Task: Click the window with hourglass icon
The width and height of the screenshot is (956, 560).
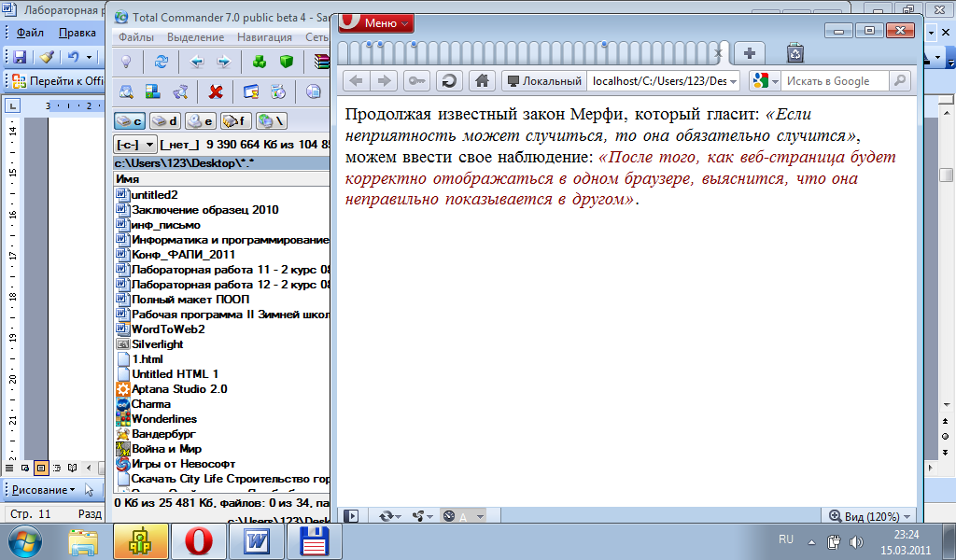Action: 250,91
